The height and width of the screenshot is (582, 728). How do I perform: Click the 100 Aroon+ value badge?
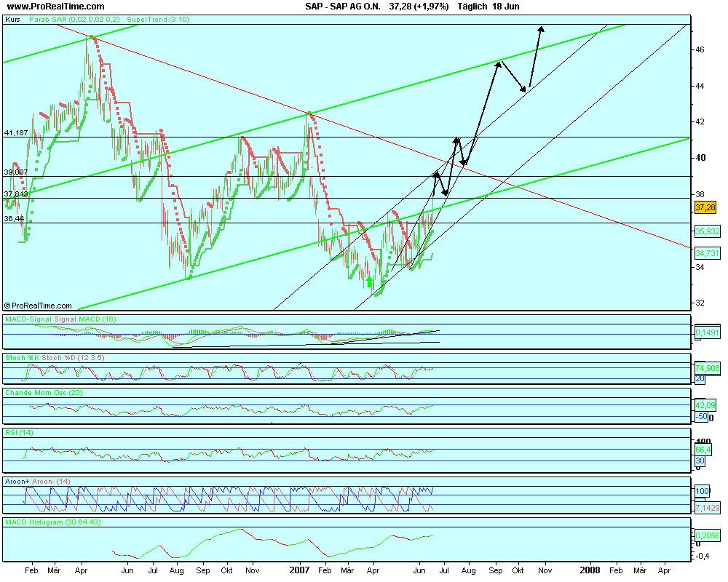703,492
